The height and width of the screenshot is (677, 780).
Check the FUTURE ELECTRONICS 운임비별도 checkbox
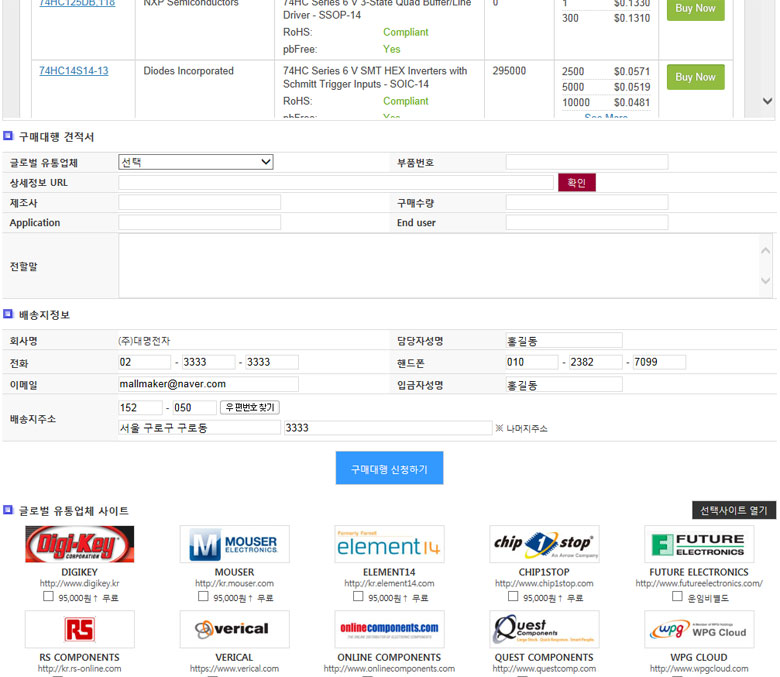coord(677,596)
